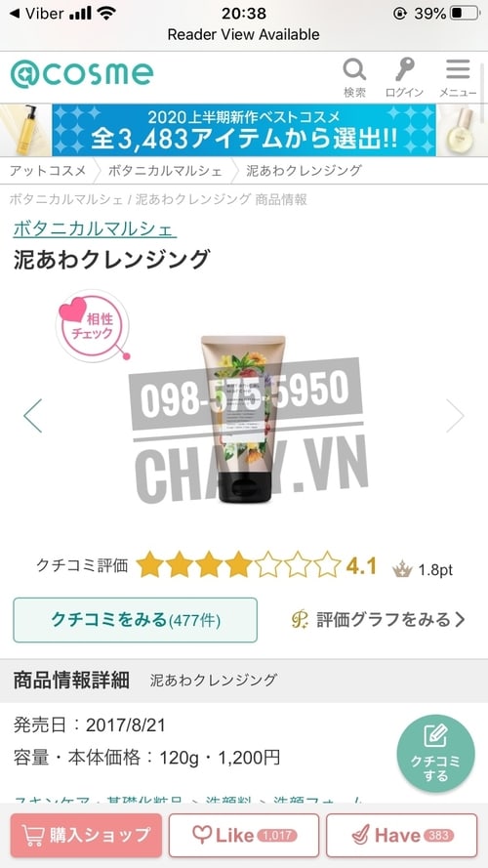Toggle the Like heart button

pos(244,836)
